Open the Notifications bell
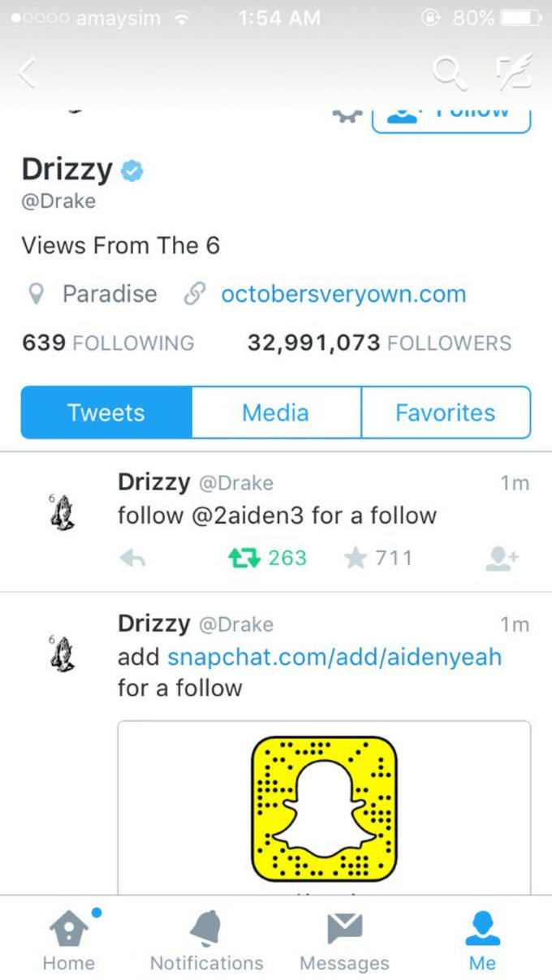 pyautogui.click(x=206, y=939)
